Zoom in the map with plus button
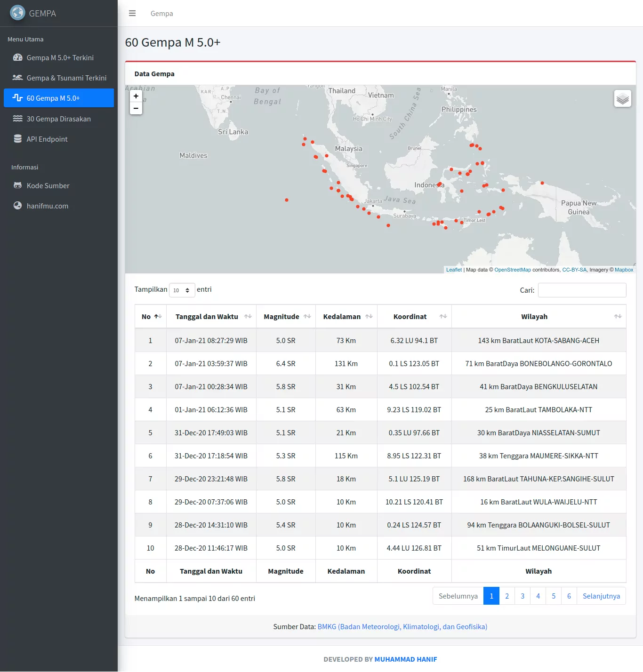Screen dimensions: 643x672 point(136,96)
